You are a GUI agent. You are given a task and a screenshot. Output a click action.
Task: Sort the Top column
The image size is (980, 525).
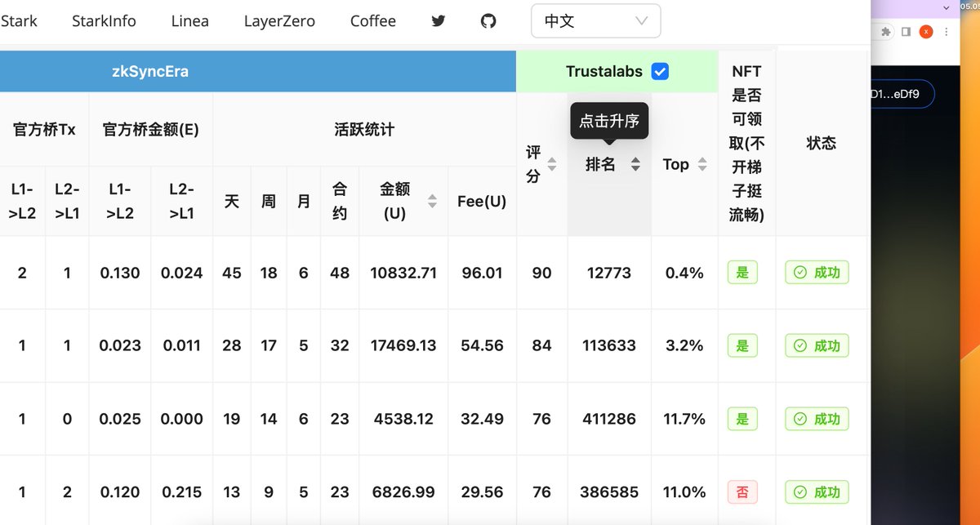702,164
